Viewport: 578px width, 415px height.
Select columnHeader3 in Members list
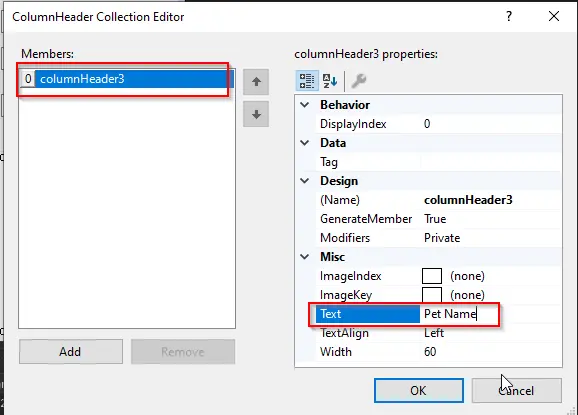pyautogui.click(x=127, y=79)
